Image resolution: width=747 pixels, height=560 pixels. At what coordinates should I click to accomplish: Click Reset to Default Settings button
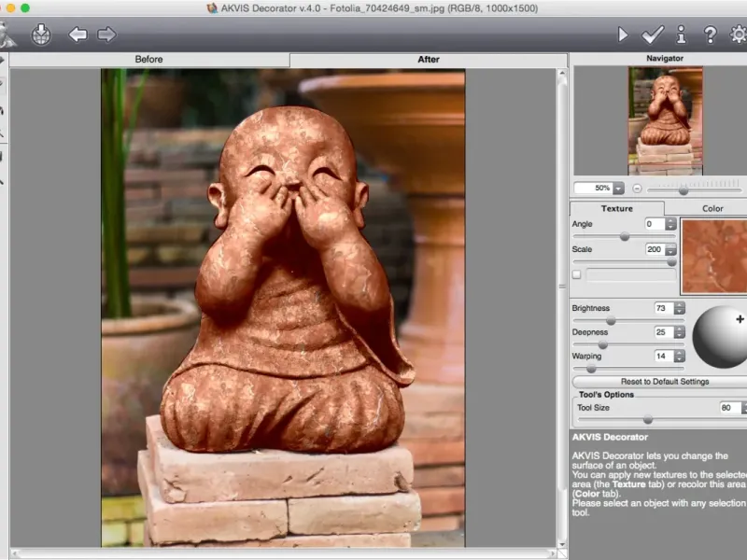pyautogui.click(x=664, y=382)
